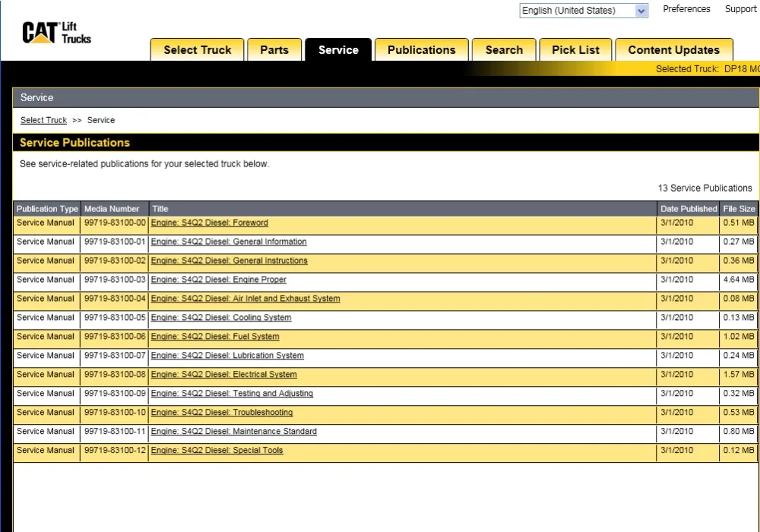This screenshot has height=532, width=760.
Task: Switch to the Parts tab
Action: (x=274, y=50)
